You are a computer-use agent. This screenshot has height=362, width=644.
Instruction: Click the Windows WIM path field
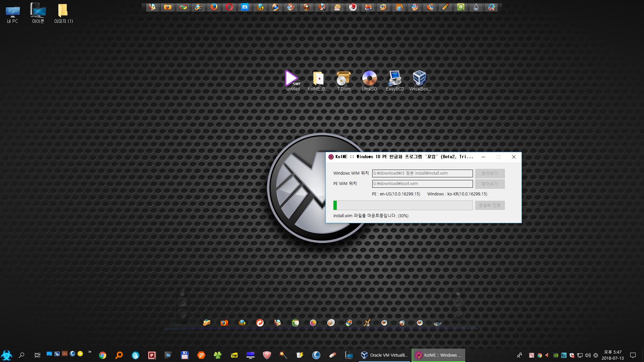422,173
